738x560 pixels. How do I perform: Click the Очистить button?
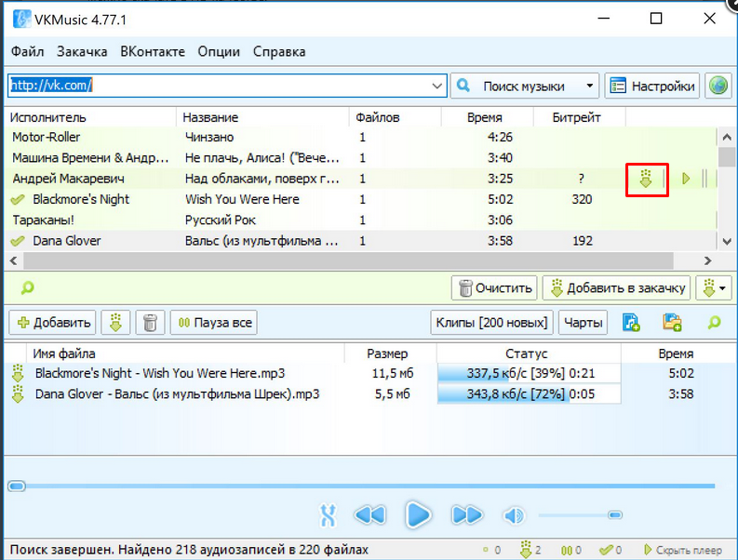tap(494, 287)
